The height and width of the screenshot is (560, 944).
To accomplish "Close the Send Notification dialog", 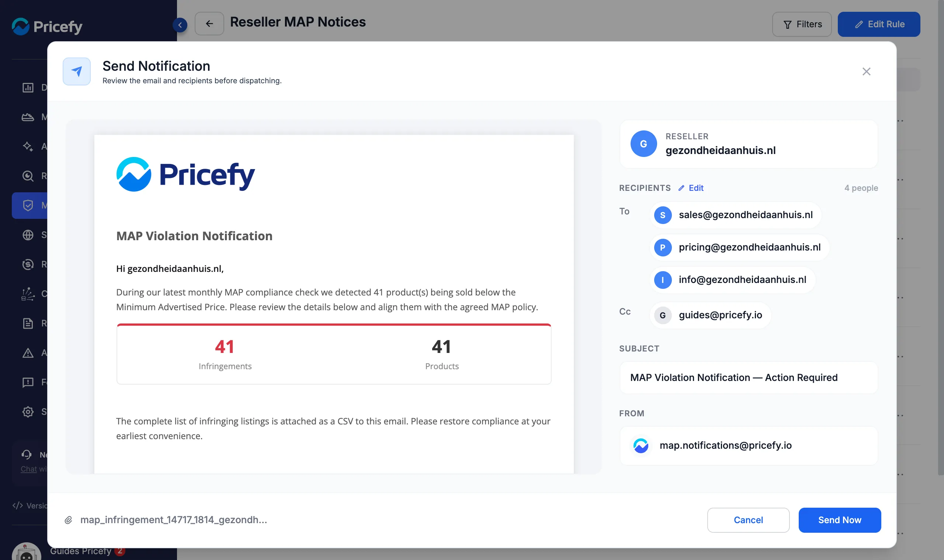I will click(x=866, y=71).
